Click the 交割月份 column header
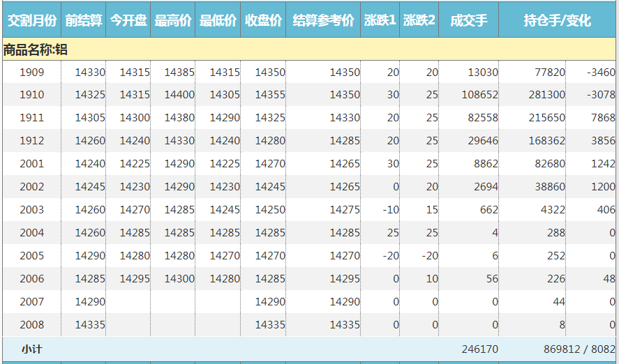The width and height of the screenshot is (619, 364). click(31, 20)
